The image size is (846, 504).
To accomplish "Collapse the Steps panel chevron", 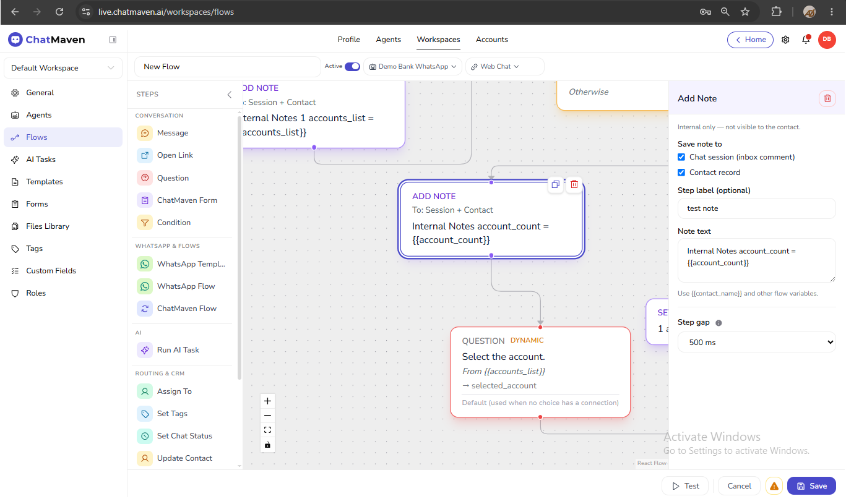I will [x=230, y=95].
